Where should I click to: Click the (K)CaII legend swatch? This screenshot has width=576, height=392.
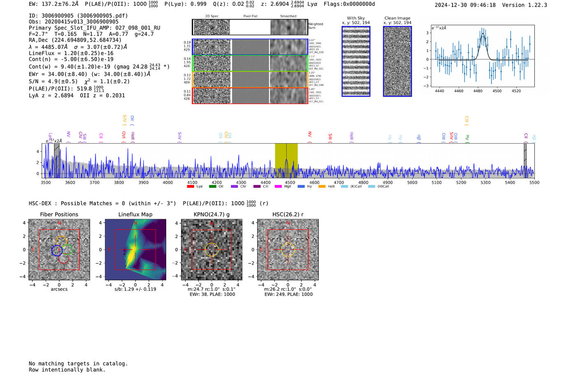coord(344,187)
